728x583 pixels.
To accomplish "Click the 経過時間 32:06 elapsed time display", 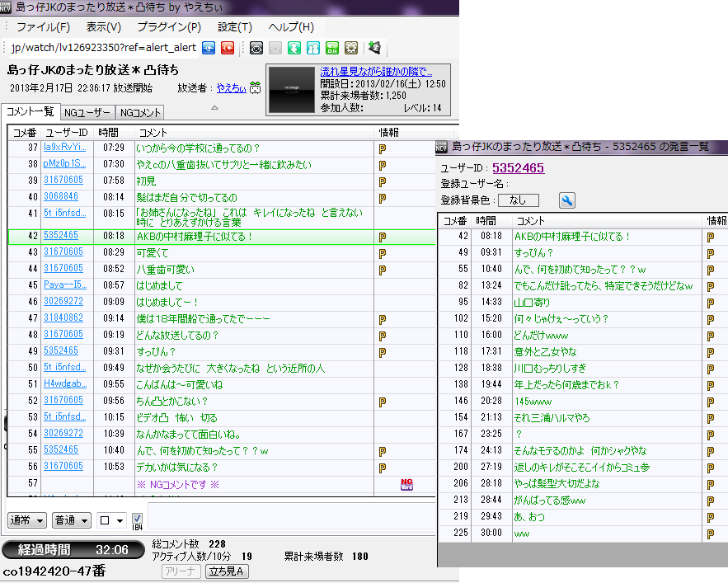I will click(x=73, y=550).
